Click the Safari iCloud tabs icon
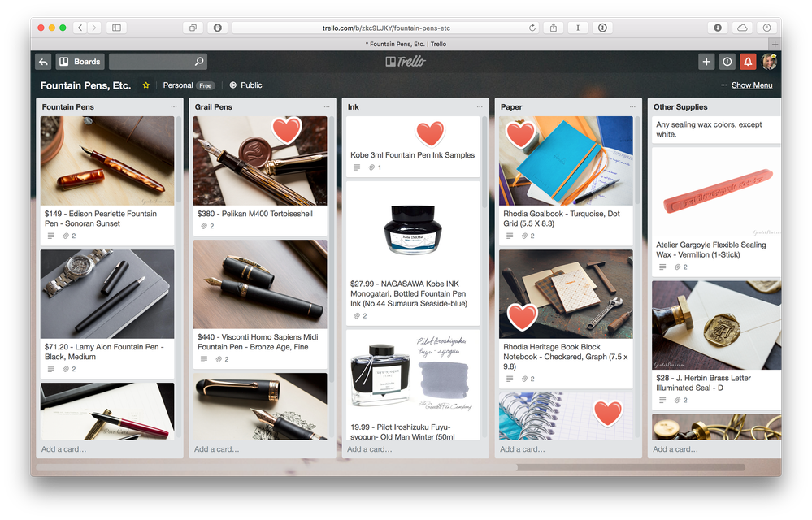This screenshot has height=520, width=812. coord(742,28)
